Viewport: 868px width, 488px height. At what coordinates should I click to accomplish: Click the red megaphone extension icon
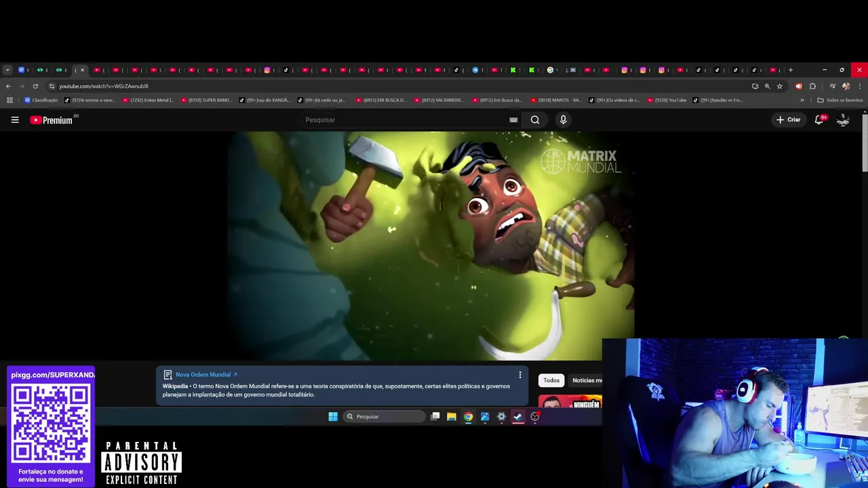pos(798,86)
